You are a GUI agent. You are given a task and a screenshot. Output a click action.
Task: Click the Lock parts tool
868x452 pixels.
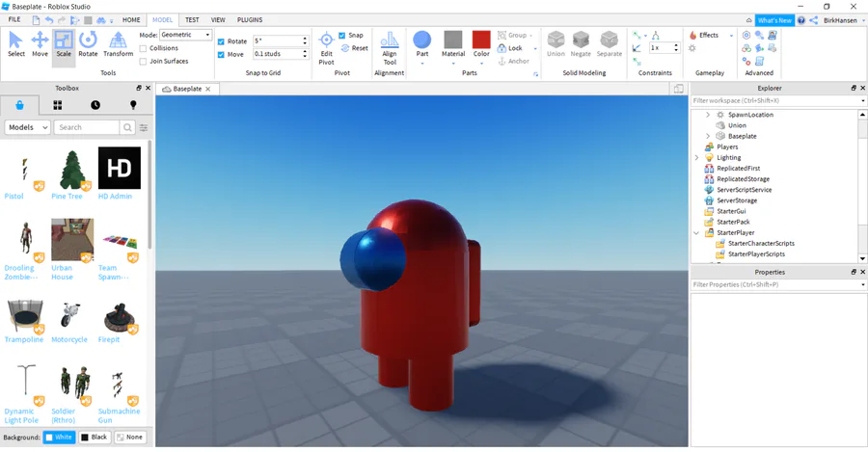pos(510,48)
